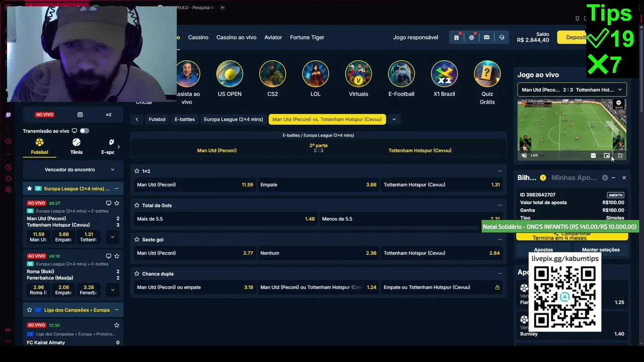The image size is (644, 362).
Task: Click the coupon ticket icon in header
Action: click(487, 37)
